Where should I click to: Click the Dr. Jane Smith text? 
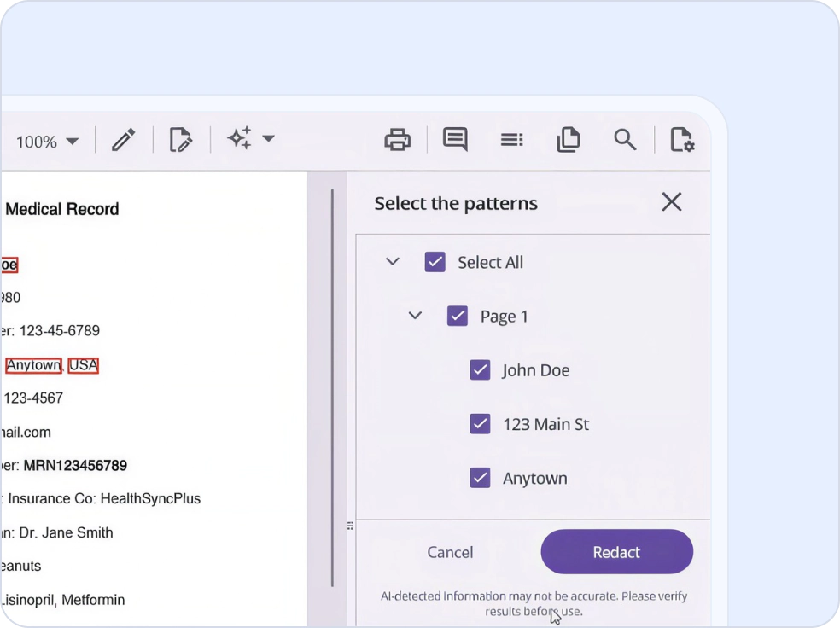[x=66, y=532]
